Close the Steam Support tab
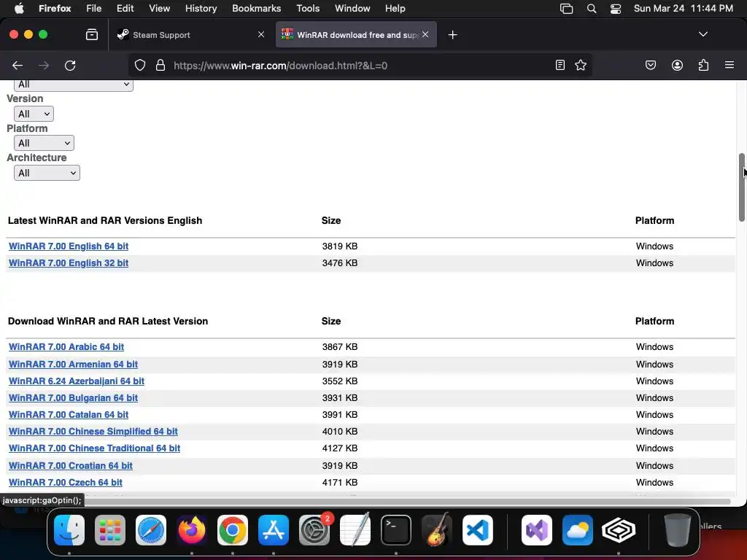 pos(261,35)
